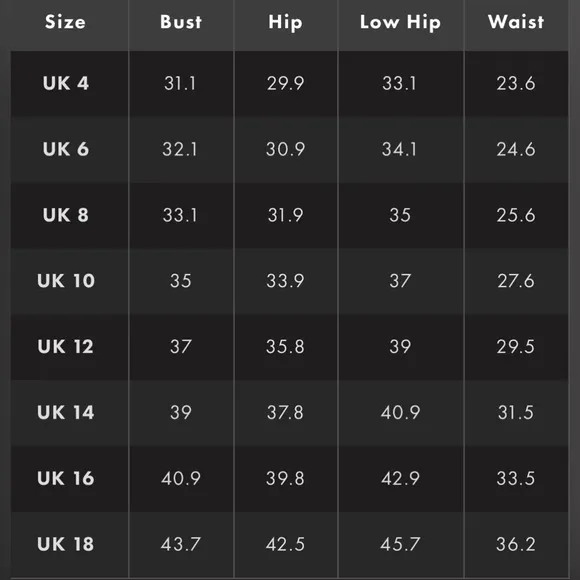Viewport: 580px width, 580px height.
Task: Select the UK 12 waist value 29.5
Action: (x=516, y=347)
